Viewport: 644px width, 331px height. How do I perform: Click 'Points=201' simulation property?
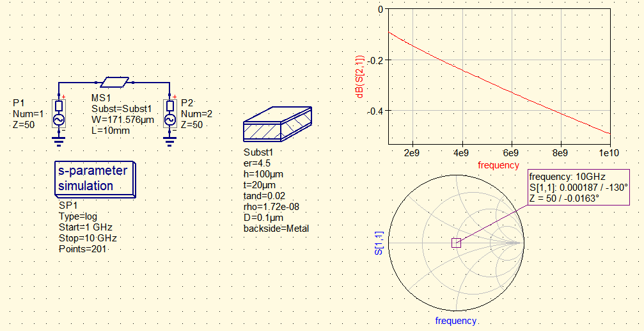pos(82,249)
